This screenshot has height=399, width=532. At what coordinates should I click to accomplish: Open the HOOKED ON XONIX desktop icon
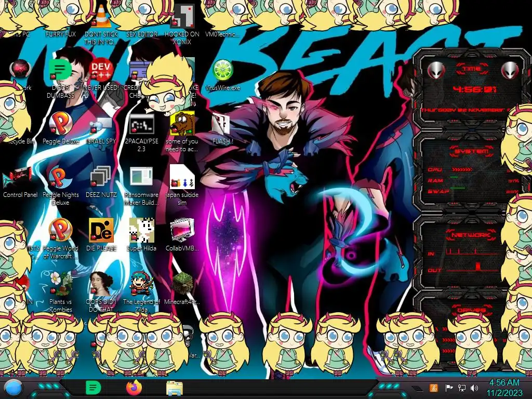pyautogui.click(x=182, y=16)
